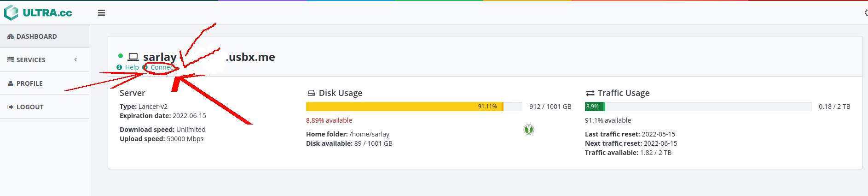Open the Help link
The image size is (868, 196).
132,67
